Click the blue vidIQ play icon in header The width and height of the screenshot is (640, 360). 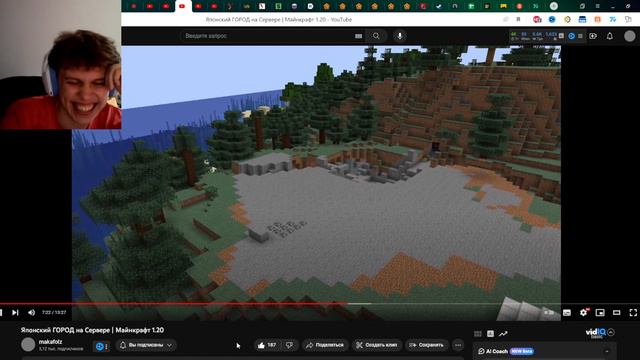tap(571, 36)
